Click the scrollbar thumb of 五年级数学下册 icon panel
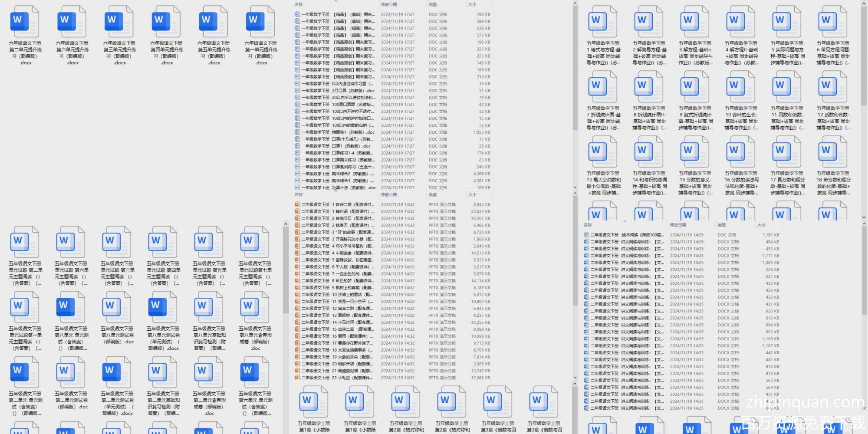 [x=864, y=56]
